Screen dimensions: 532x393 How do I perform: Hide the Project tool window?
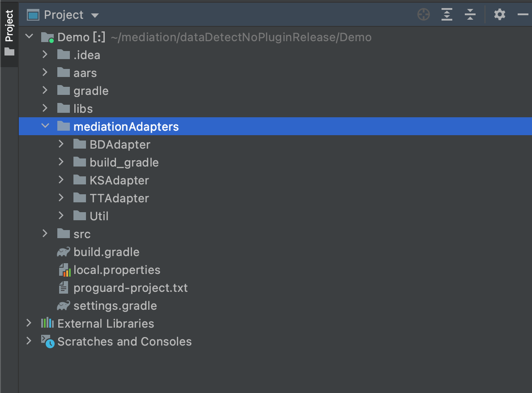coord(523,15)
